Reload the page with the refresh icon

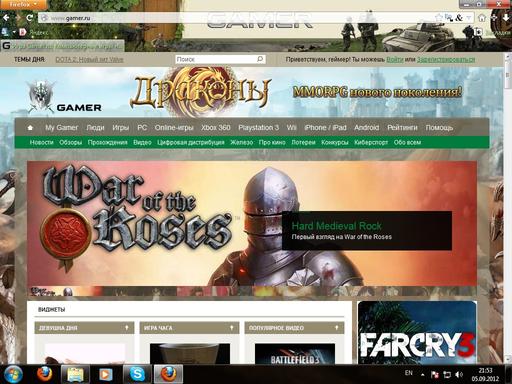point(29,18)
